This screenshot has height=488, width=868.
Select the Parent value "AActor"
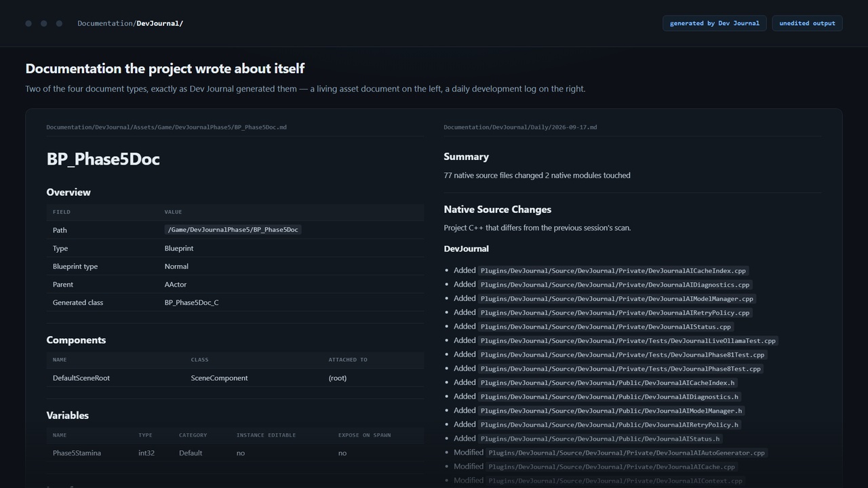point(176,285)
